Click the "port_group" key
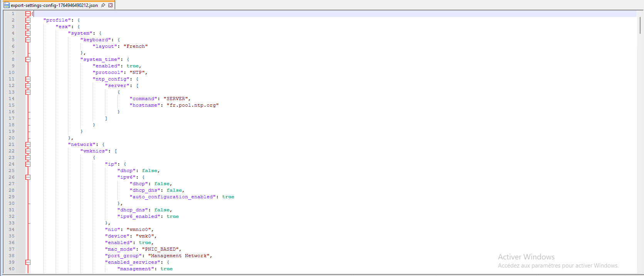This screenshot has height=276, width=644. point(123,256)
